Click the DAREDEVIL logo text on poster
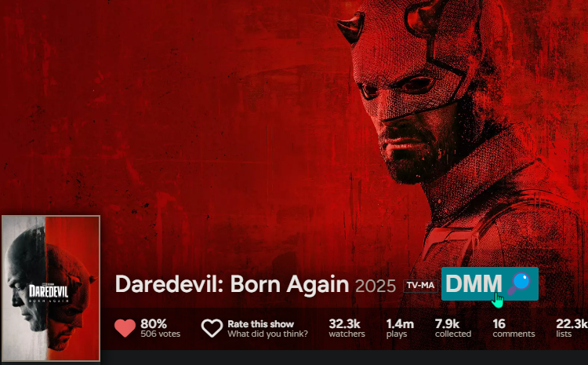 point(49,292)
